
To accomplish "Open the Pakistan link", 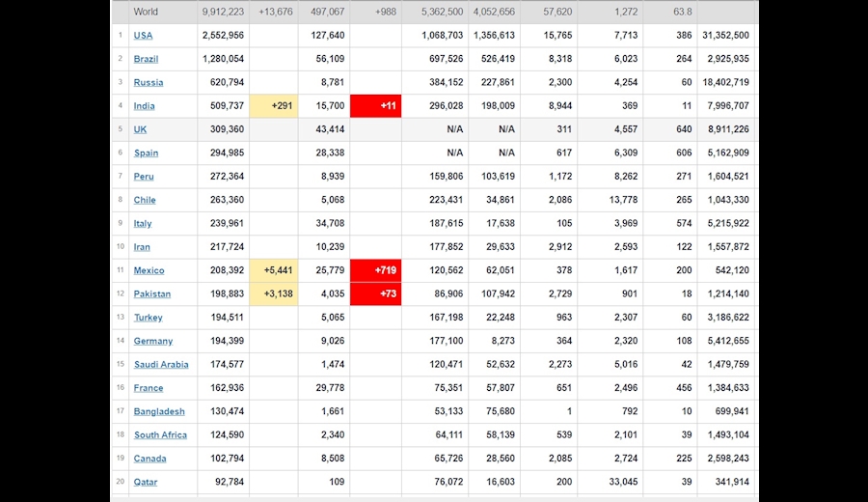I will pos(152,293).
